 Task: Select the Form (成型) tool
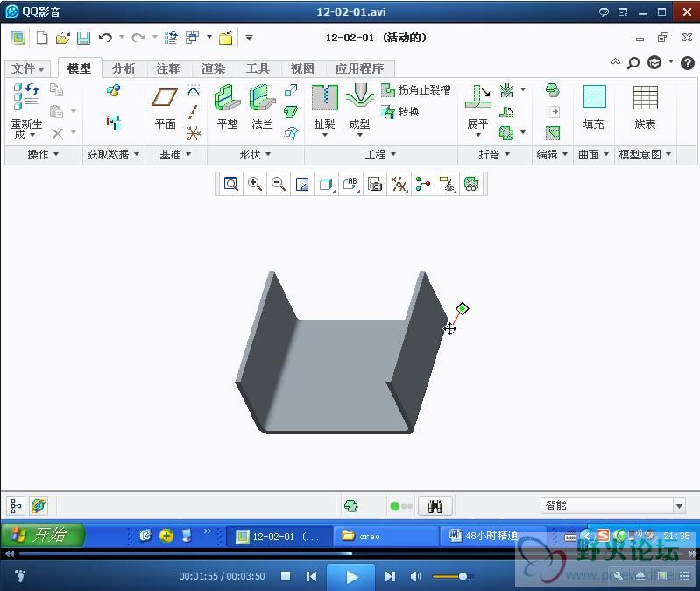coord(359,110)
